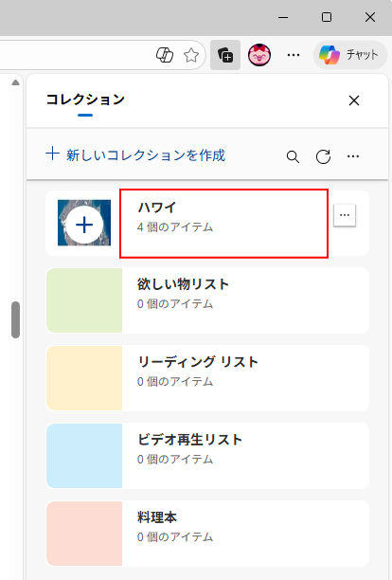This screenshot has width=392, height=580.
Task: Click 新しいコレクションを作成 link
Action: (x=135, y=155)
